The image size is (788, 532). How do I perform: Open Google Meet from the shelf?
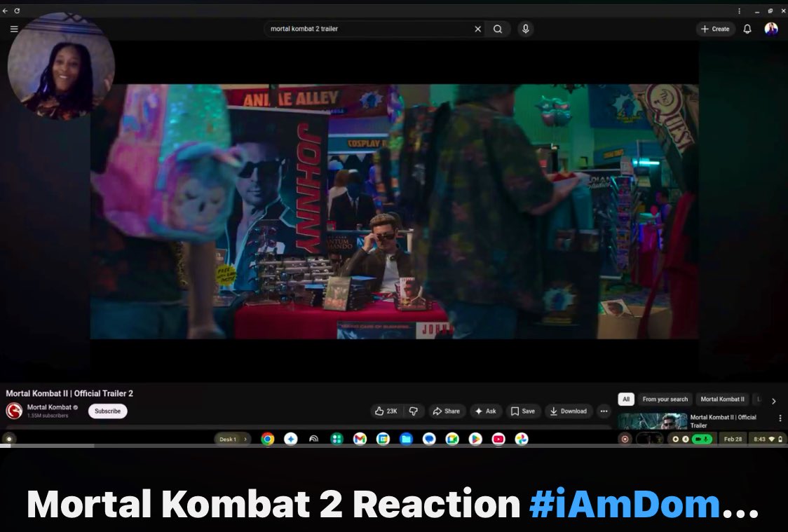pyautogui.click(x=452, y=439)
